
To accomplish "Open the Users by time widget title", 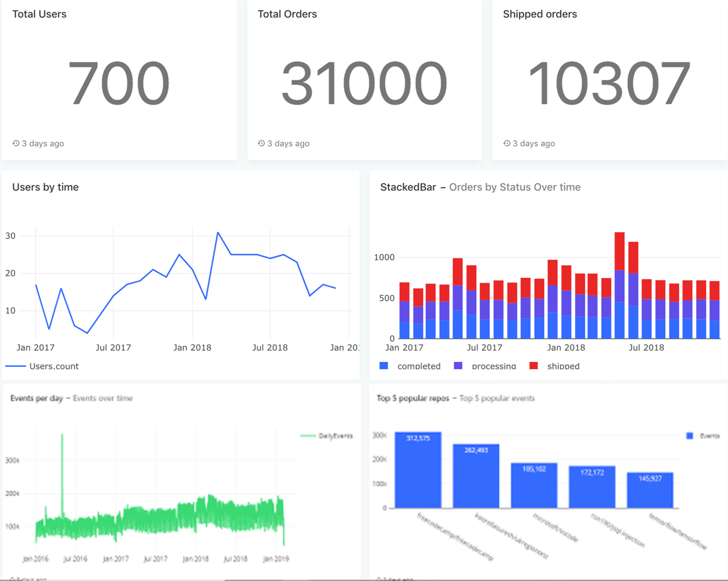I will 45,187.
